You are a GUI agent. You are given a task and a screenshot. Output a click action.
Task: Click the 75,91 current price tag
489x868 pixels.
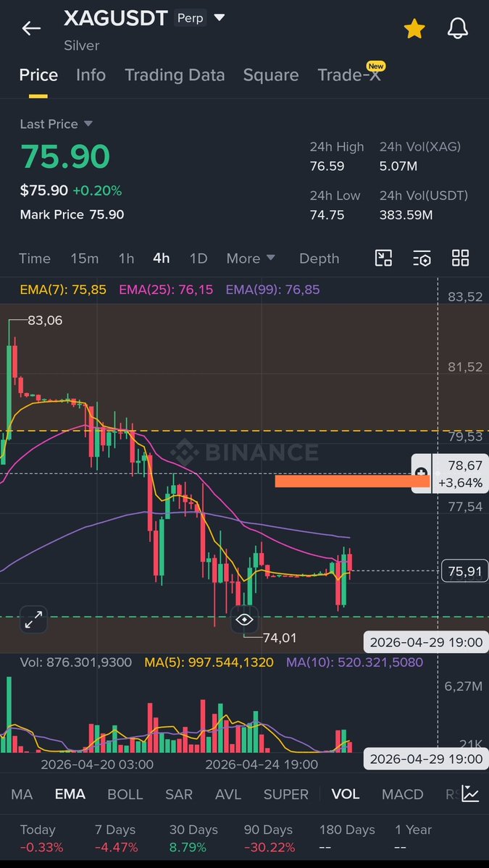(x=464, y=571)
